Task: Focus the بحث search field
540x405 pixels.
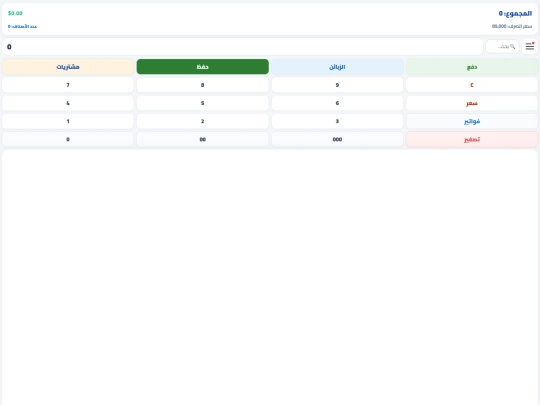Action: click(502, 46)
